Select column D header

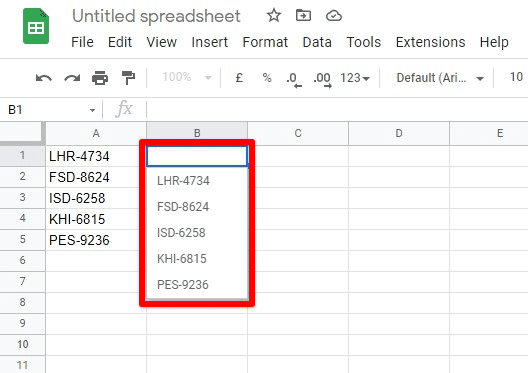(x=399, y=133)
